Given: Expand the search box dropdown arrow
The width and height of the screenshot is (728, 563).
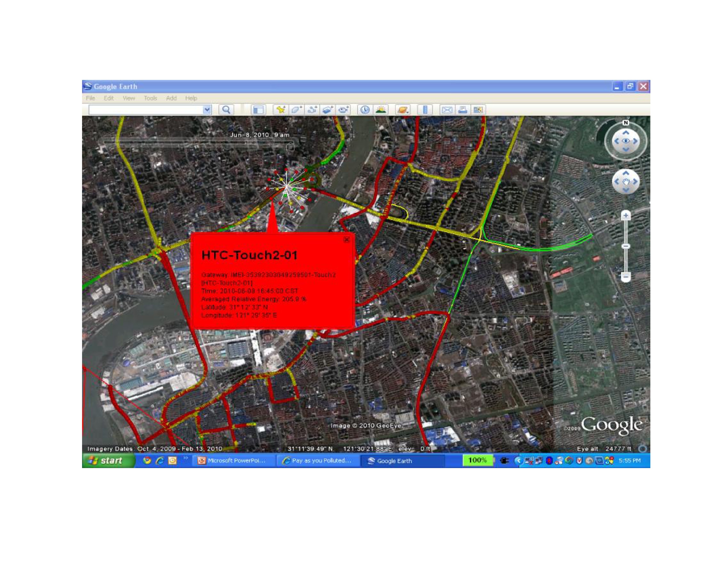Looking at the screenshot, I should 207,110.
